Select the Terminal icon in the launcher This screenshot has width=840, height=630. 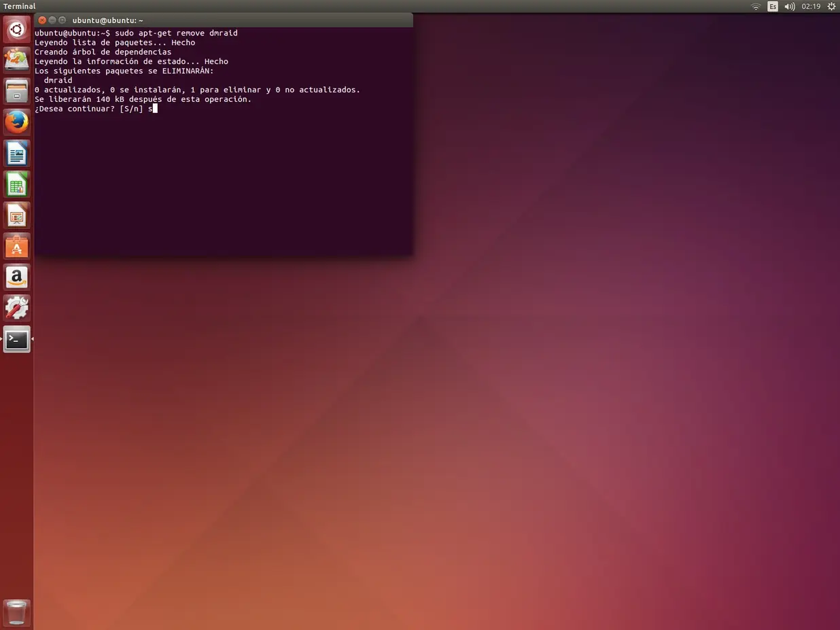(x=16, y=339)
